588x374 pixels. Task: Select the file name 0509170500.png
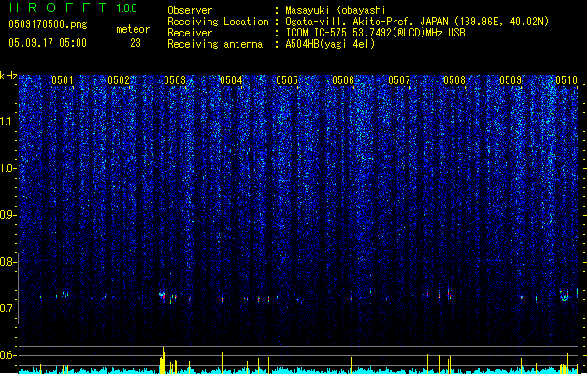pyautogui.click(x=48, y=24)
